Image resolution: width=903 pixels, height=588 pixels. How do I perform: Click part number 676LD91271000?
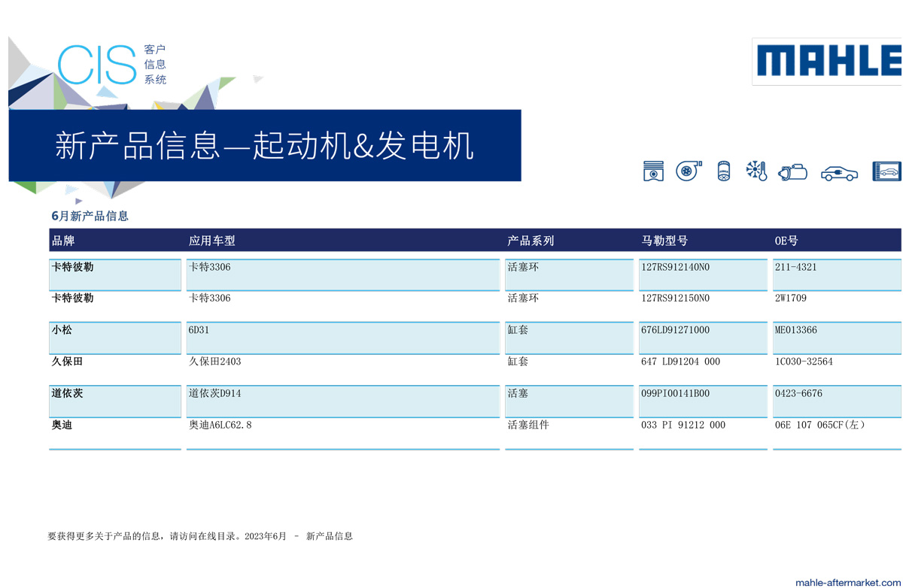pos(675,330)
